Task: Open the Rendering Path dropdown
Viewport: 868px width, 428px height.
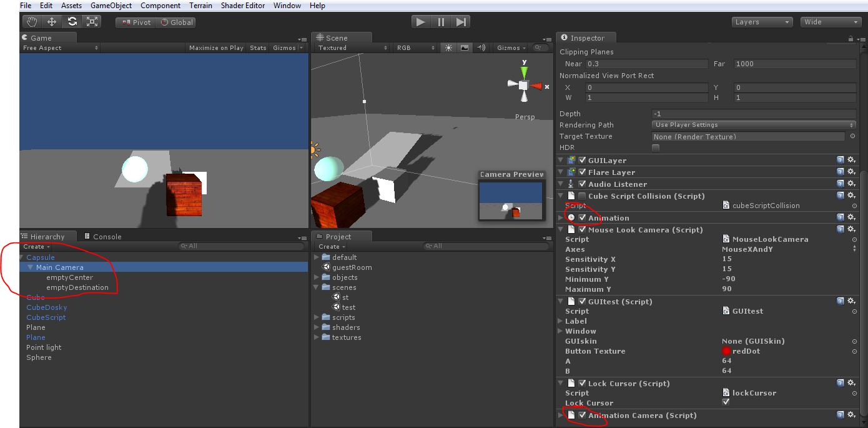Action: point(753,125)
